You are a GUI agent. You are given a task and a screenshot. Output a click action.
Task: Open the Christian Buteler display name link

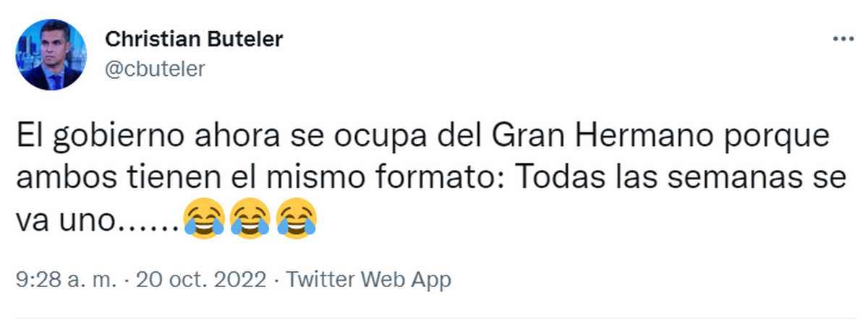pos(194,39)
